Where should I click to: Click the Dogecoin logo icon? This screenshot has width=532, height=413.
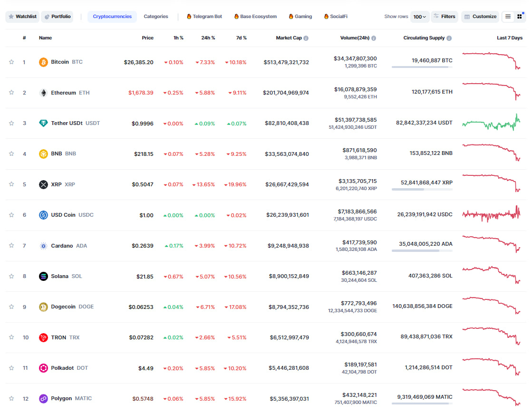(x=43, y=307)
